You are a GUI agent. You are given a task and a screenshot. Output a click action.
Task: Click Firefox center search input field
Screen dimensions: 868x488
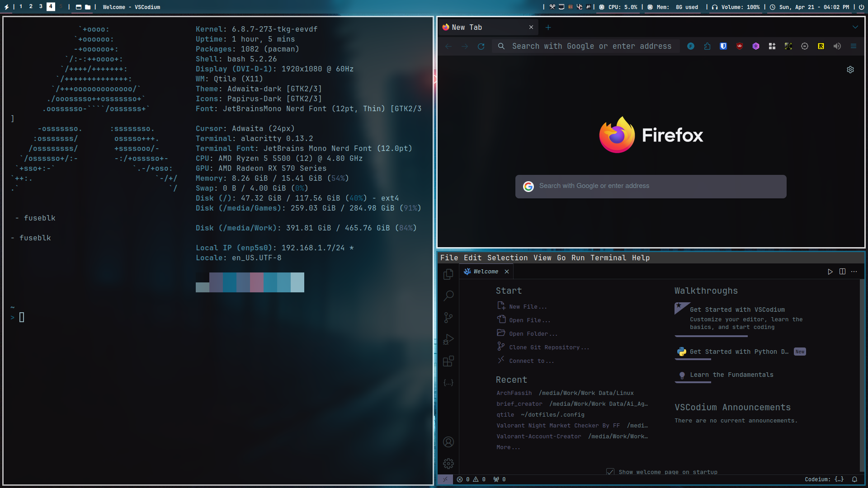[x=651, y=186]
